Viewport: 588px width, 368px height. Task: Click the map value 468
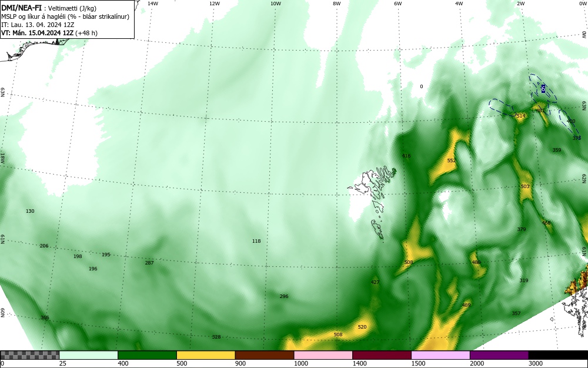(x=546, y=223)
